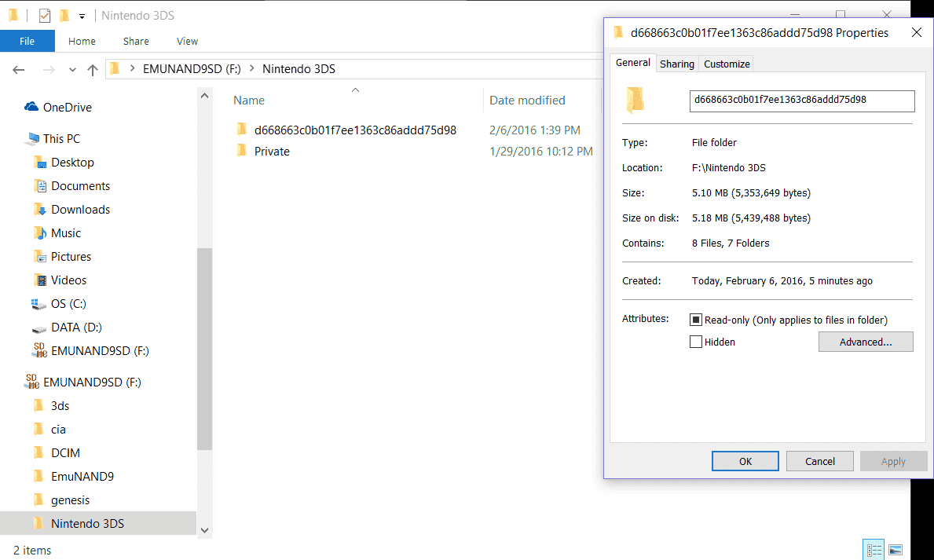Screen dimensions: 934x560
Task: Click Cancel in the Properties dialog
Action: [x=819, y=461]
